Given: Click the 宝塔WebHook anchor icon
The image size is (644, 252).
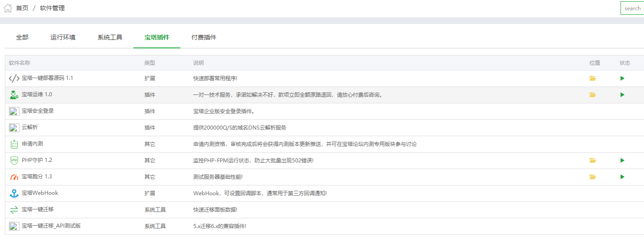Looking at the screenshot, I should pyautogui.click(x=14, y=193).
